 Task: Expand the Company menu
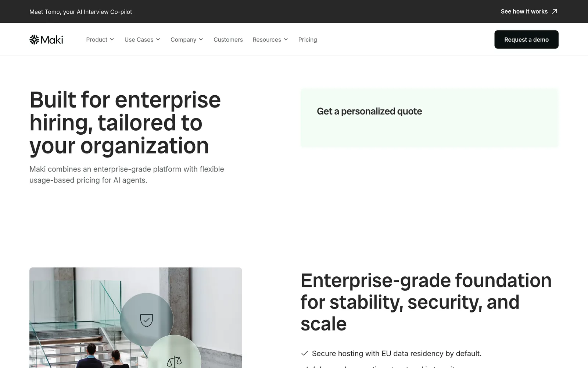coord(187,39)
